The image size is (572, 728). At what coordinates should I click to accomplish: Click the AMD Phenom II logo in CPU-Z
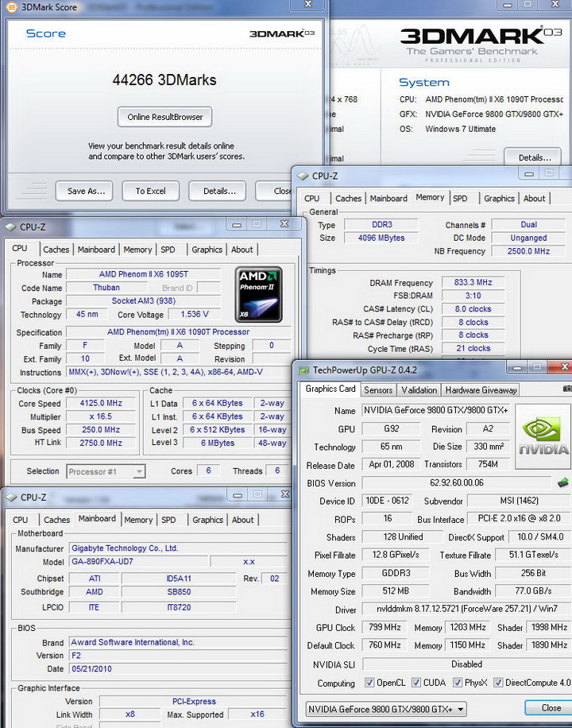pos(258,294)
